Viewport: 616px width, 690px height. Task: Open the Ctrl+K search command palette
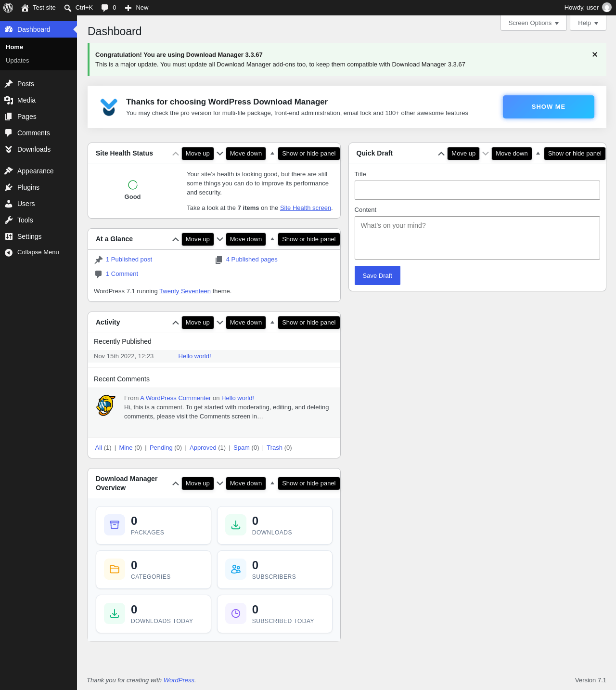pyautogui.click(x=78, y=8)
